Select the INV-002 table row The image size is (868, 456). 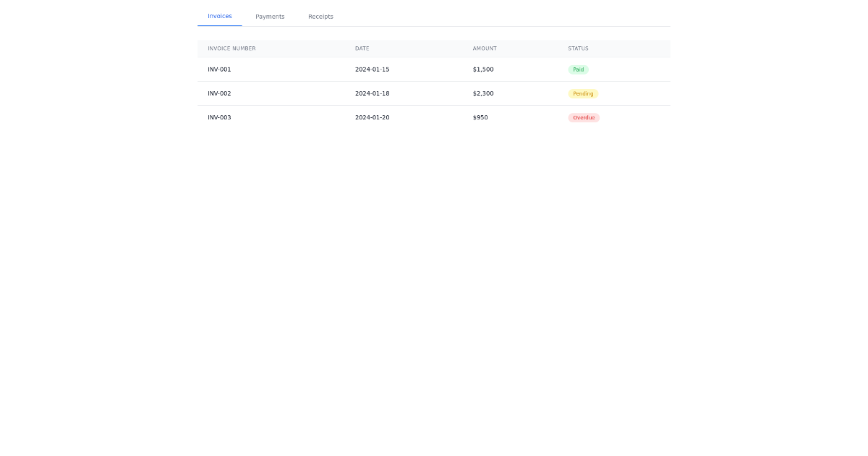(x=434, y=93)
